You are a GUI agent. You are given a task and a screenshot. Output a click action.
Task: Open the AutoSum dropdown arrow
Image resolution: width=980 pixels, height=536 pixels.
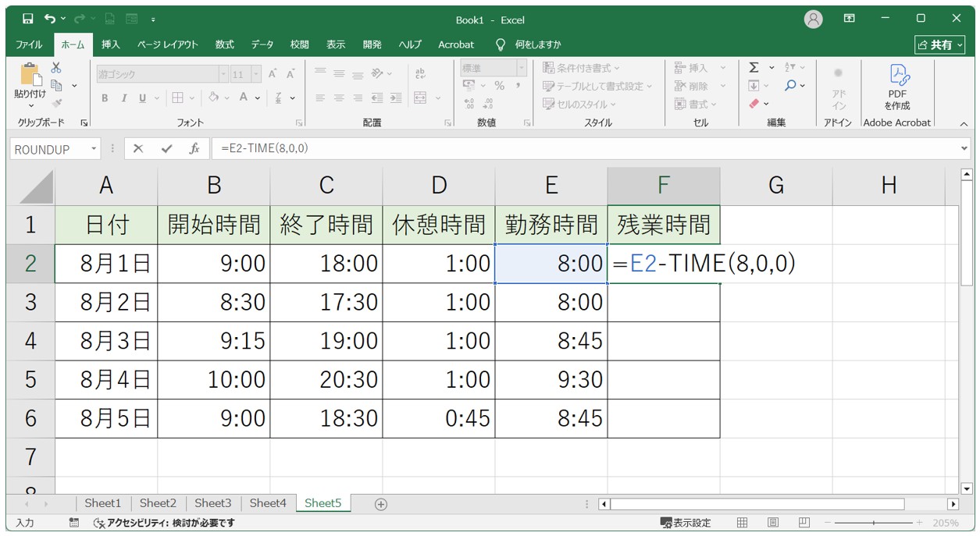[772, 68]
